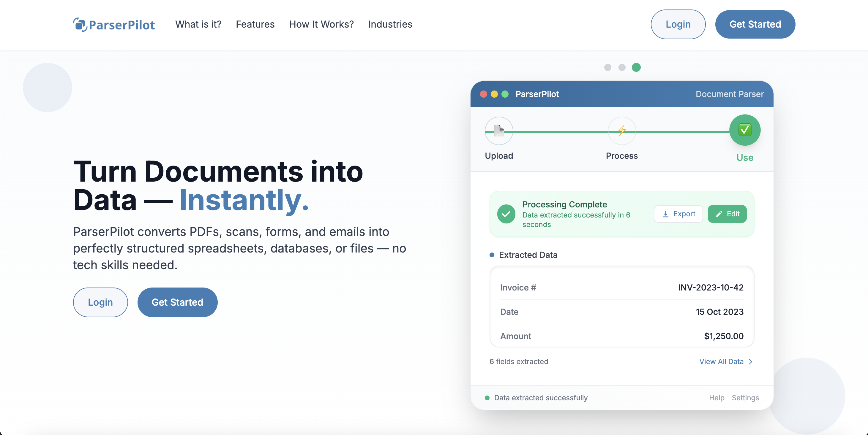Open the Settings link in footer
The image size is (868, 435).
tap(745, 398)
